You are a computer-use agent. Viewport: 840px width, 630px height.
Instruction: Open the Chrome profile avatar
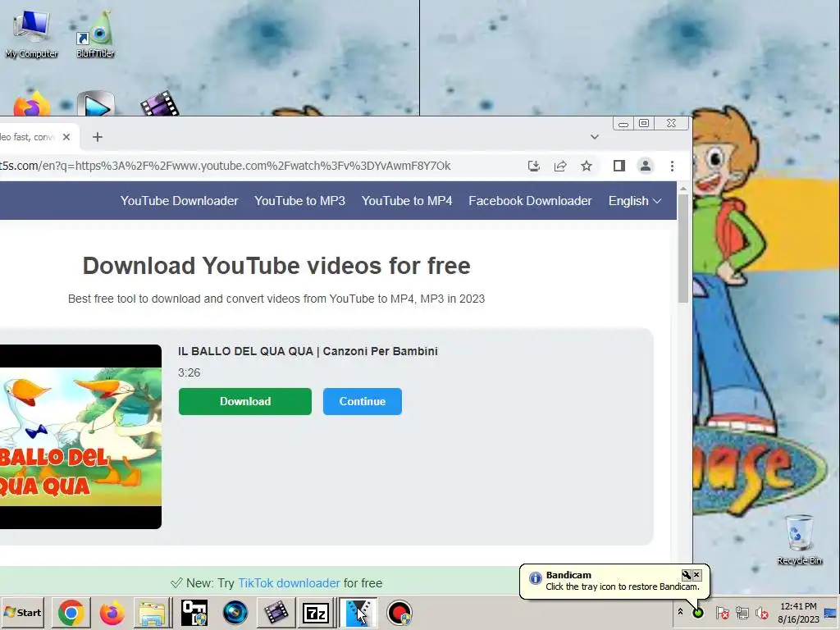(x=646, y=166)
